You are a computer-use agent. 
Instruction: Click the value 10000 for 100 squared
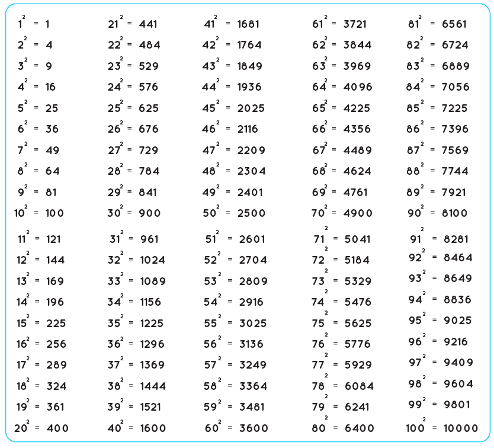461,428
